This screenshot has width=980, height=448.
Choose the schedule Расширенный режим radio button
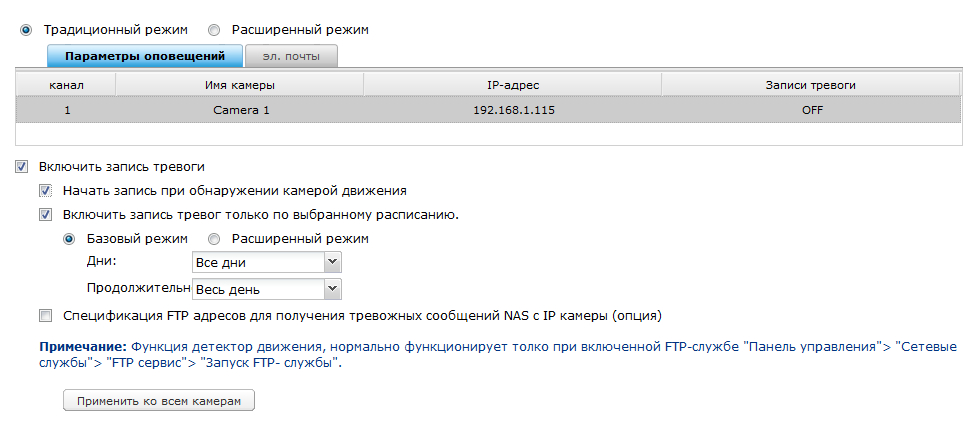coord(214,239)
